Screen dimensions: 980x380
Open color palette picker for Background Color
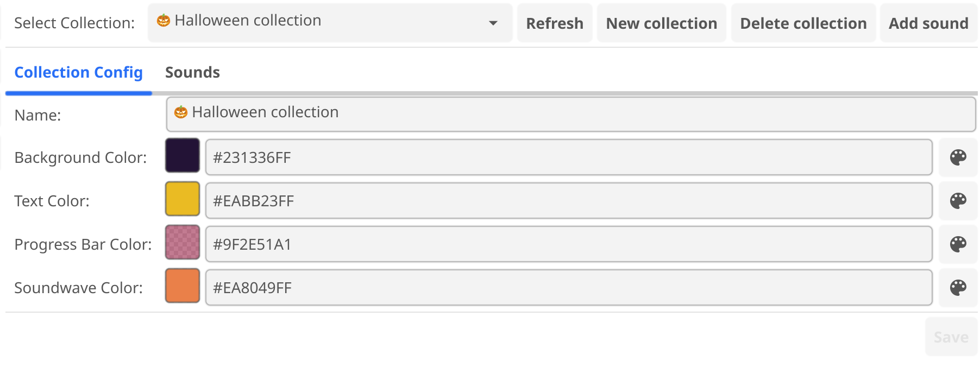pos(958,157)
